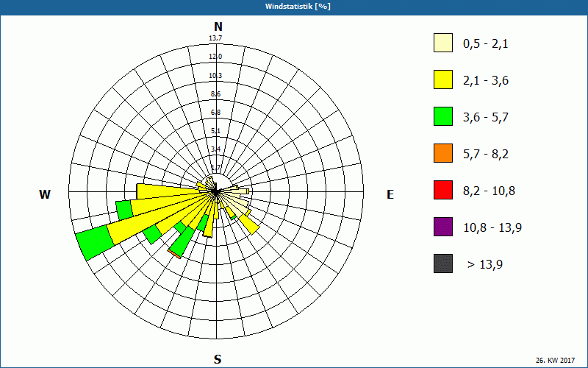This screenshot has width=588, height=368.
Task: Click the green 3,6 - 5,7 legend swatch
Action: [443, 116]
